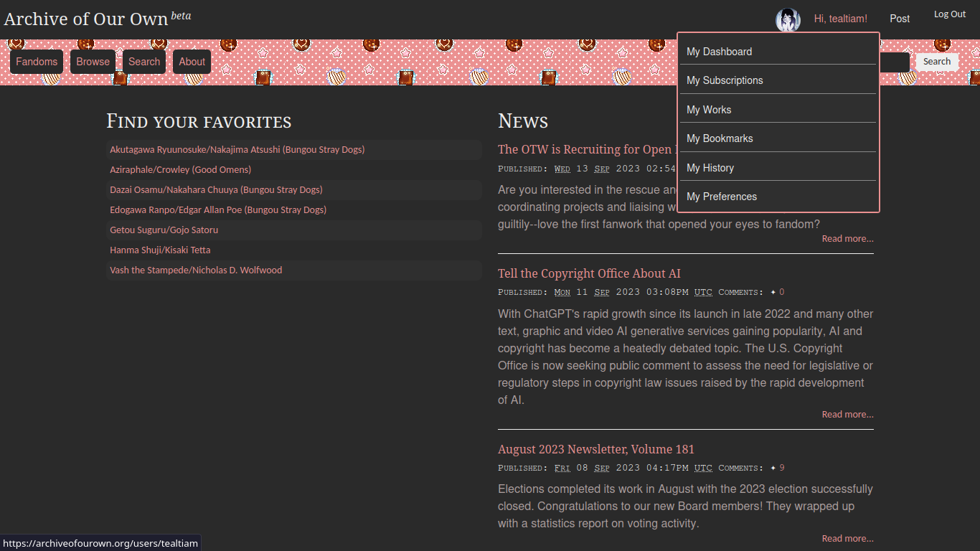The width and height of the screenshot is (980, 551).
Task: Open the article 'Tell the Copyright Office About AI'
Action: coord(590,273)
